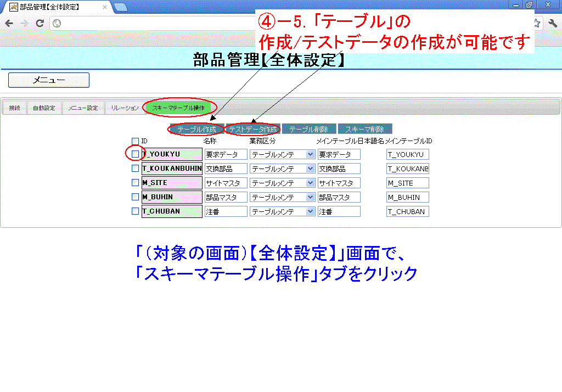This screenshot has width=562, height=392.
Task: Click the browser back arrow
Action: (x=9, y=24)
